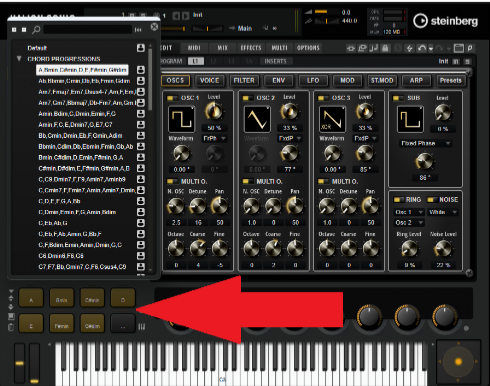
Task: Click the OSC 3 sawtooth waveform display
Action: point(332,119)
